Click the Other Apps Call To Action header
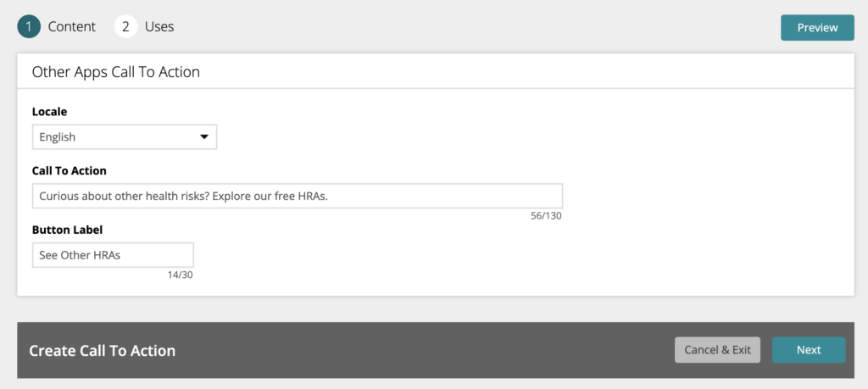The width and height of the screenshot is (868, 389). tap(115, 72)
